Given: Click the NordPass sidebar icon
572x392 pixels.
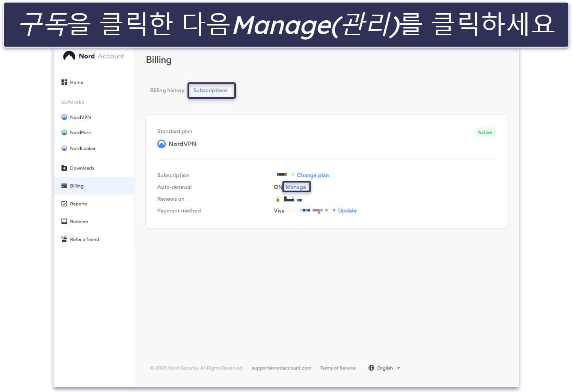Looking at the screenshot, I should pyautogui.click(x=64, y=132).
